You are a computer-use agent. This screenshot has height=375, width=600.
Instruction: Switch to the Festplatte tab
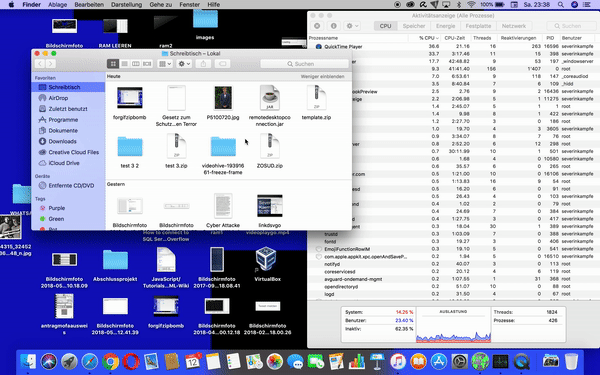pyautogui.click(x=478, y=26)
